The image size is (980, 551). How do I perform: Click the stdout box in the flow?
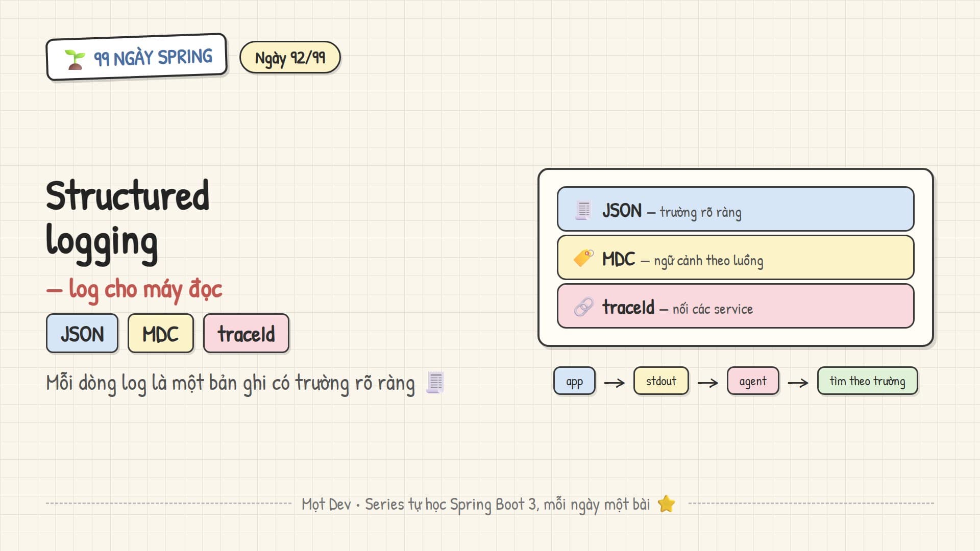point(661,381)
